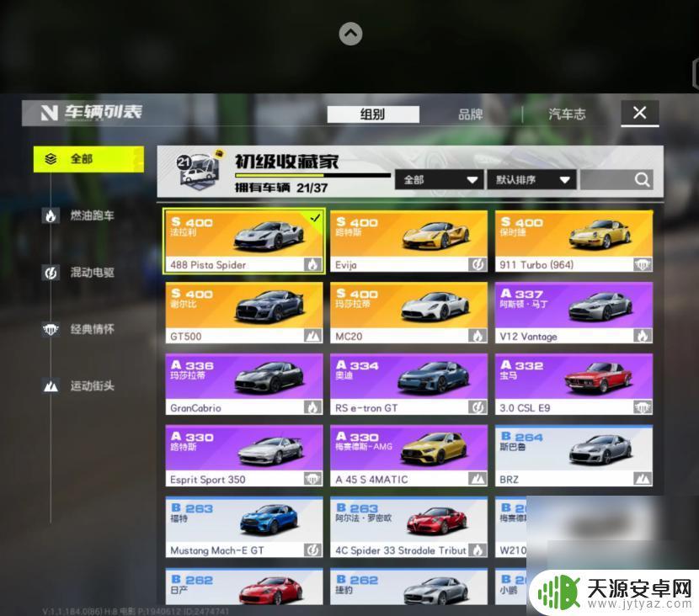The width and height of the screenshot is (699, 616).
Task: Open the 汽车志 tab
Action: [567, 114]
